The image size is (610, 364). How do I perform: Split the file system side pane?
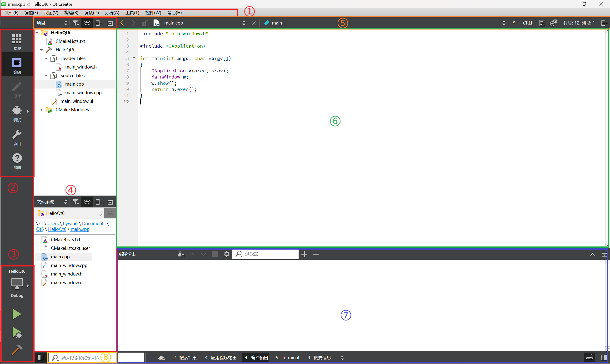[99, 202]
